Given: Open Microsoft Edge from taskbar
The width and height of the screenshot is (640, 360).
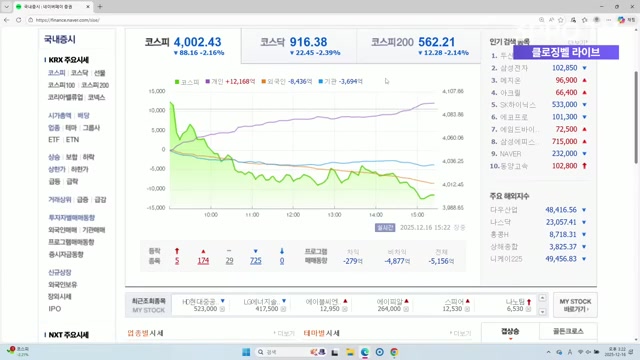Looking at the screenshot, I should pyautogui.click(x=364, y=352).
